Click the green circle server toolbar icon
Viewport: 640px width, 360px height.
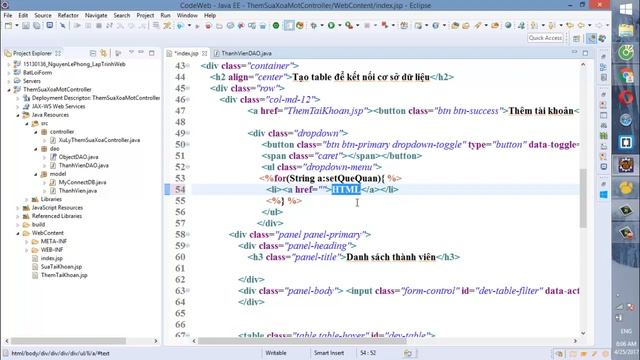(x=276, y=26)
